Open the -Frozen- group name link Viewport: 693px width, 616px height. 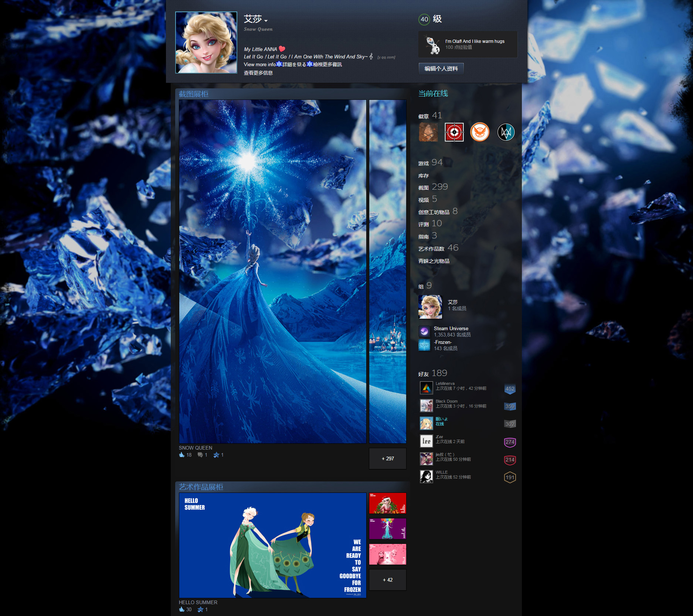[443, 342]
